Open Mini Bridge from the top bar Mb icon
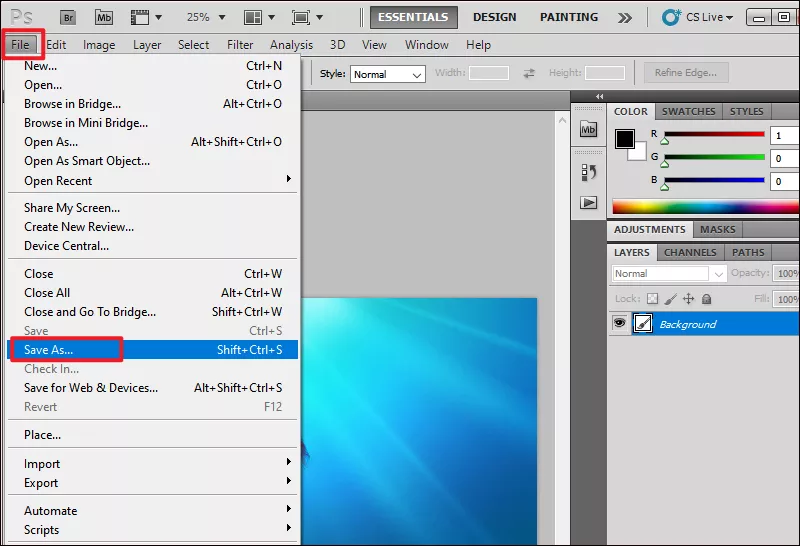Image resolution: width=800 pixels, height=546 pixels. coord(104,17)
